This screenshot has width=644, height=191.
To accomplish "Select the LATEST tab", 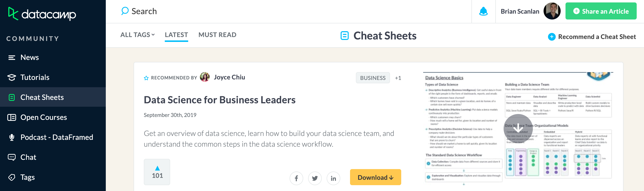I will pos(176,35).
